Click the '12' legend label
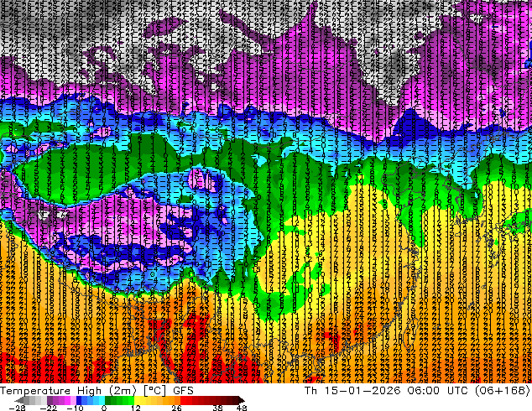Image resolution: width=532 pixels, height=411 pixels. [136, 408]
